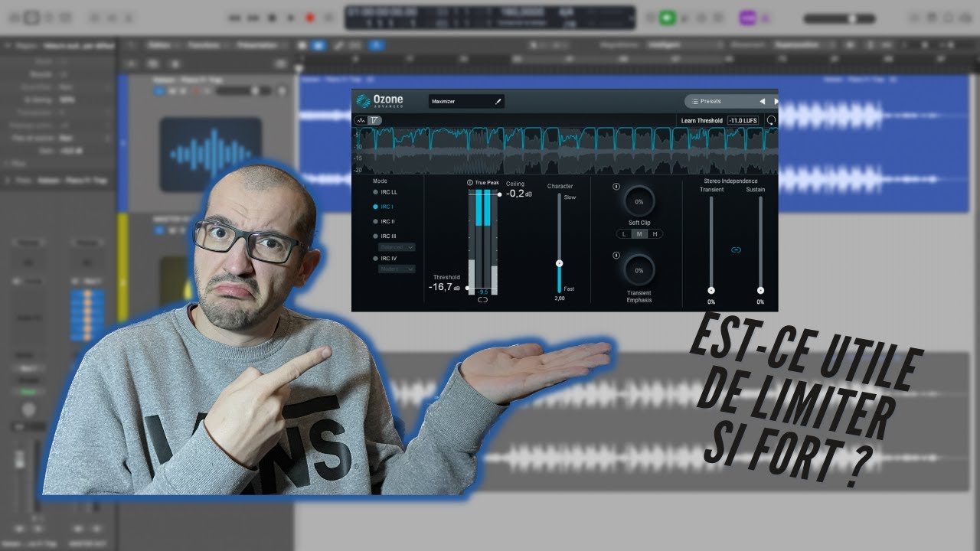Go to previous preset with left arrow
The height and width of the screenshot is (551, 980).
click(762, 101)
